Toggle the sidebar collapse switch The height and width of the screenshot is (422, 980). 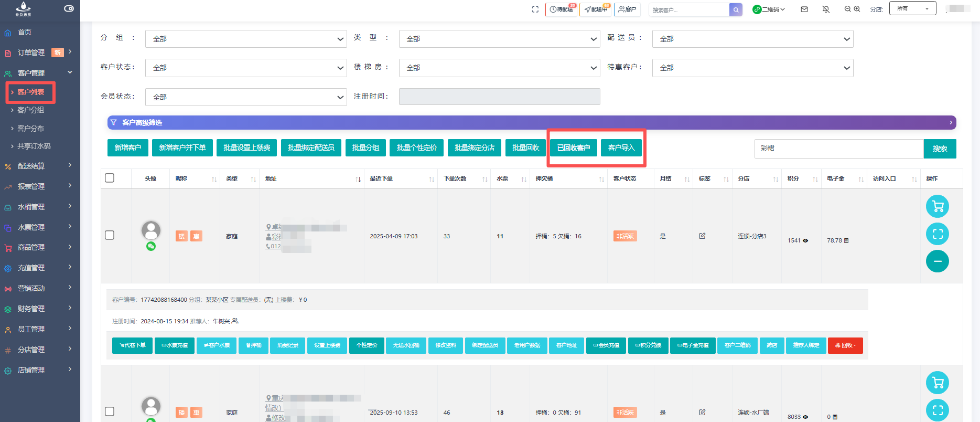pyautogui.click(x=69, y=8)
